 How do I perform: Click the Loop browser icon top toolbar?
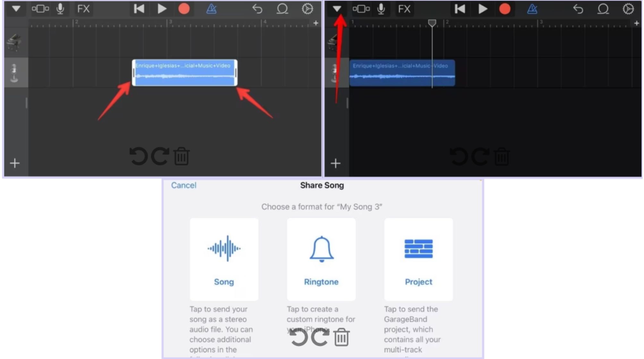click(x=281, y=8)
